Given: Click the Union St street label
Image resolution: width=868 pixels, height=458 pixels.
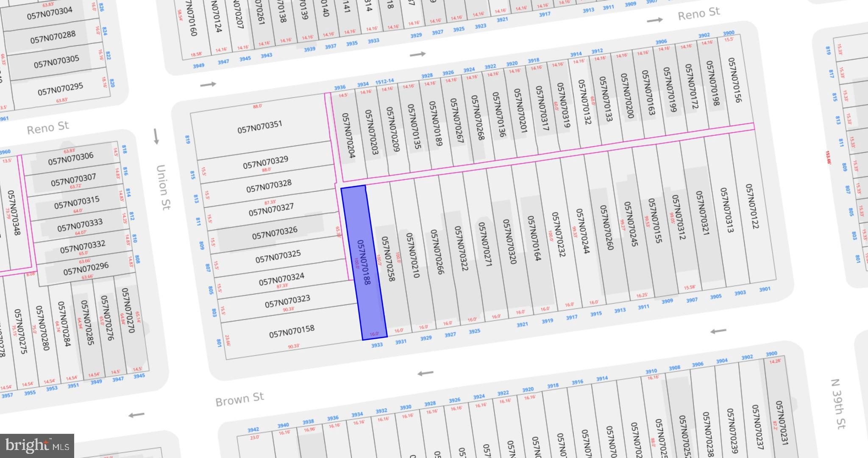Looking at the screenshot, I should tap(163, 187).
